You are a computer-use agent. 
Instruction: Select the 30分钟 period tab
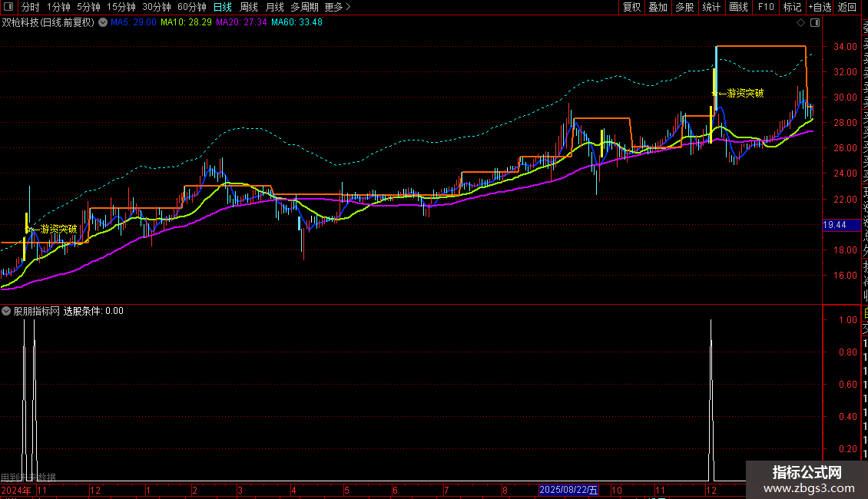point(157,7)
